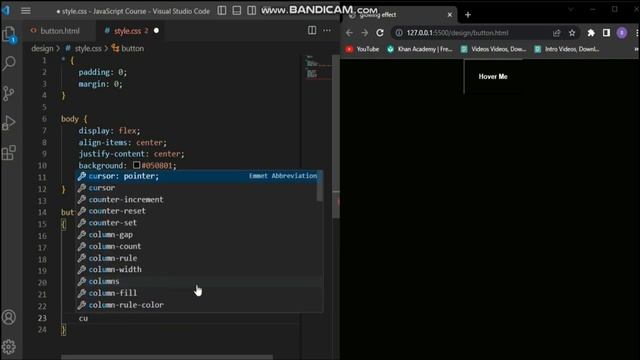The width and height of the screenshot is (640, 360).
Task: Open the 'Intro Videos, Downl...' bookmark
Action: click(567, 49)
